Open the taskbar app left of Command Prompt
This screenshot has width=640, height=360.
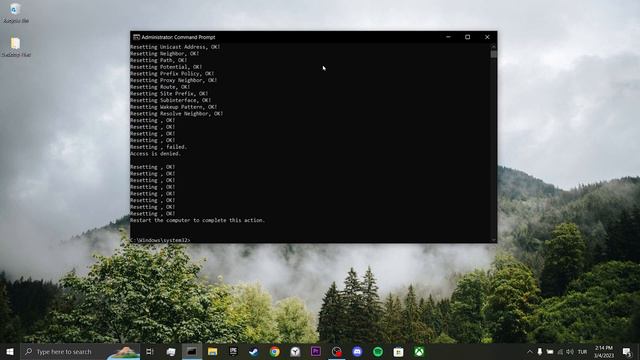point(171,351)
